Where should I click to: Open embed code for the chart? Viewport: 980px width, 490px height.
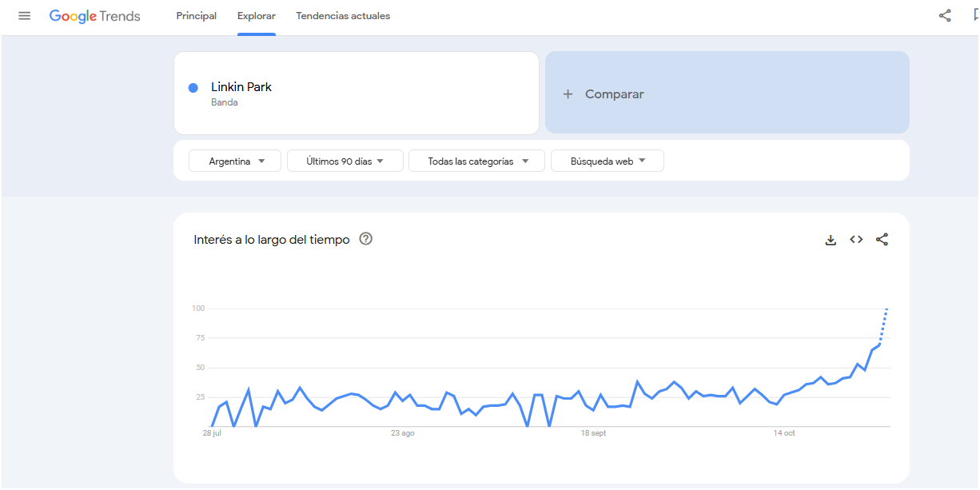(856, 240)
